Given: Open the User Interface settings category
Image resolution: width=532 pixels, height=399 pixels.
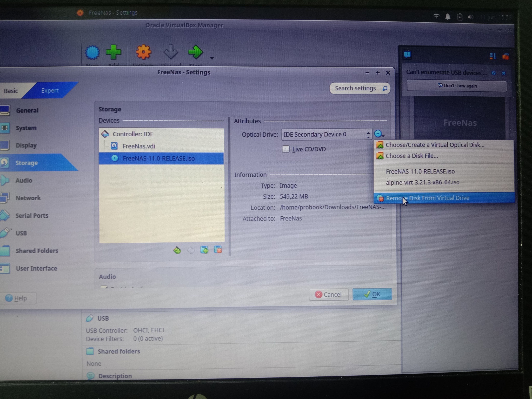Looking at the screenshot, I should pyautogui.click(x=36, y=268).
